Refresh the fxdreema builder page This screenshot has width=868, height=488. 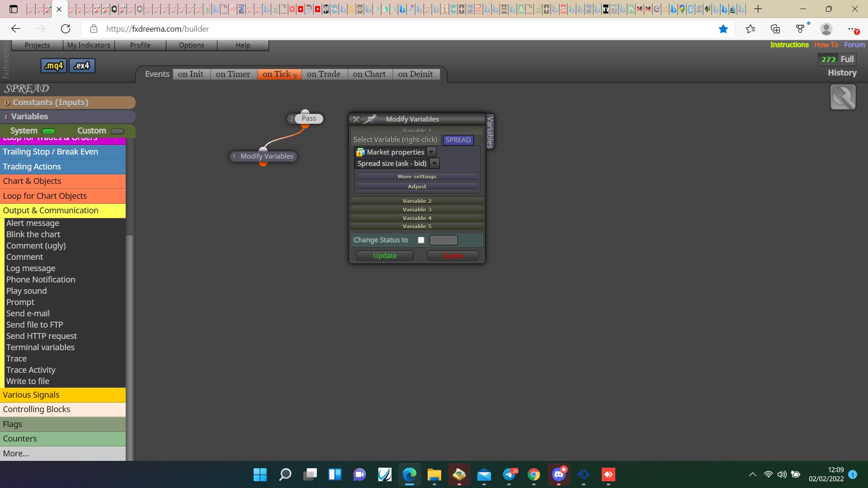66,29
